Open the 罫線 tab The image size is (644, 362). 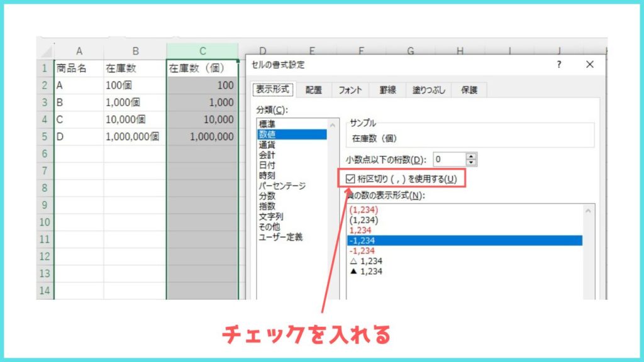pyautogui.click(x=387, y=90)
